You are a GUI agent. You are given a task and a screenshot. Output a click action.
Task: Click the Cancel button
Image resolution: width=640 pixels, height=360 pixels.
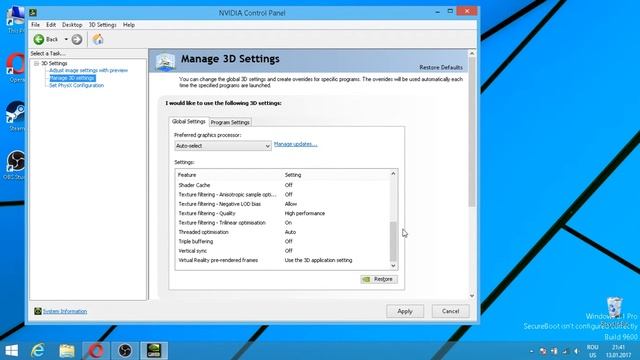[x=451, y=311]
